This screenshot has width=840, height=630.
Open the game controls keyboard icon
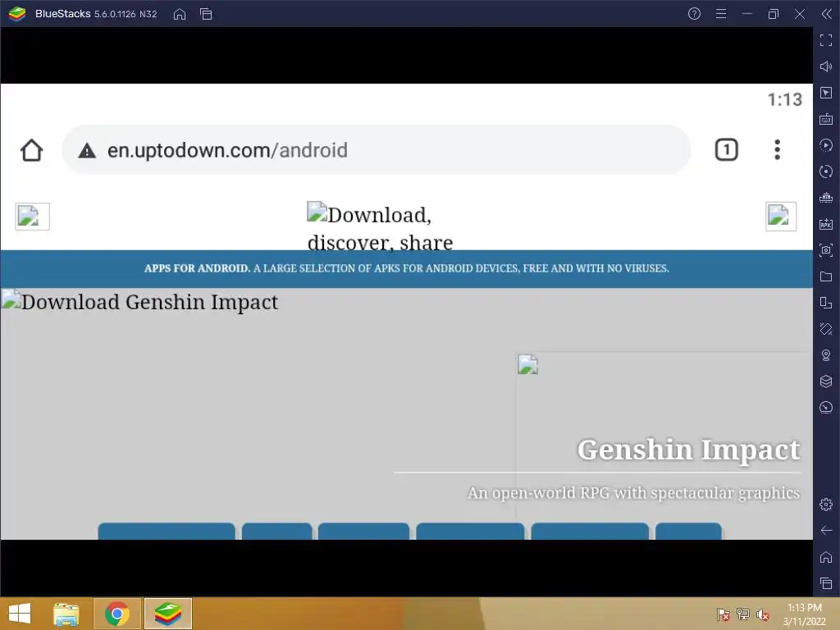point(825,119)
